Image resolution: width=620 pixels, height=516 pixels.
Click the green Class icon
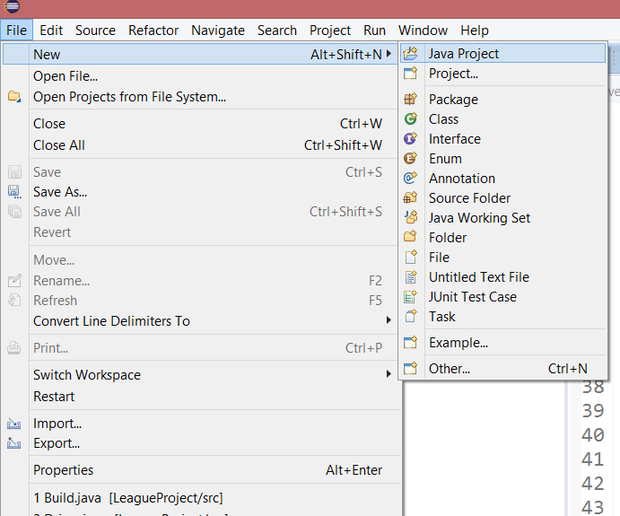[410, 119]
